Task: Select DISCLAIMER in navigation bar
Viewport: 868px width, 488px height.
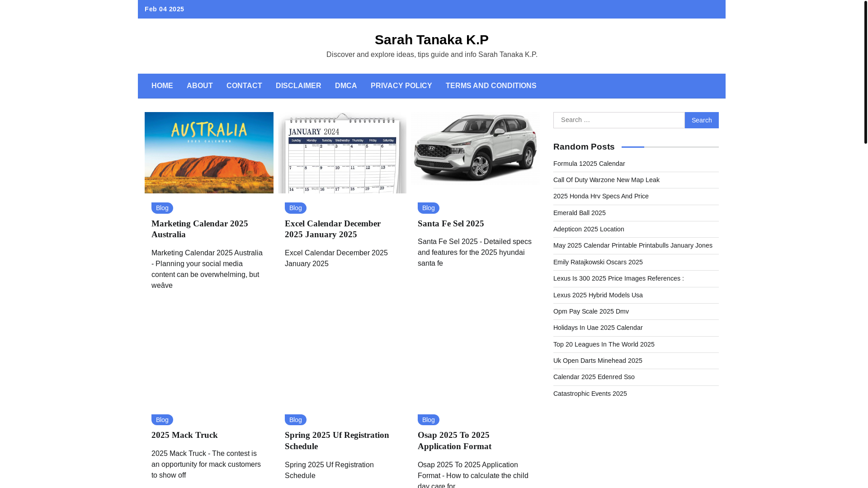Action: point(298,86)
